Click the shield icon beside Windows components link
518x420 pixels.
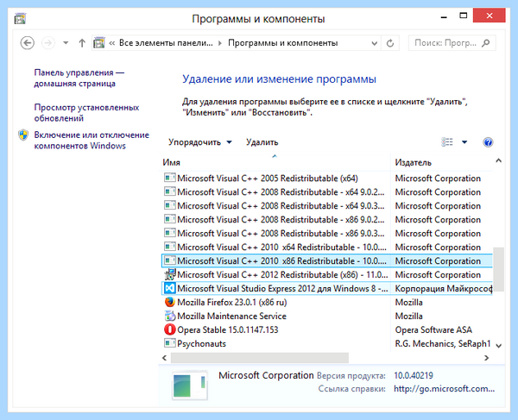tap(23, 135)
